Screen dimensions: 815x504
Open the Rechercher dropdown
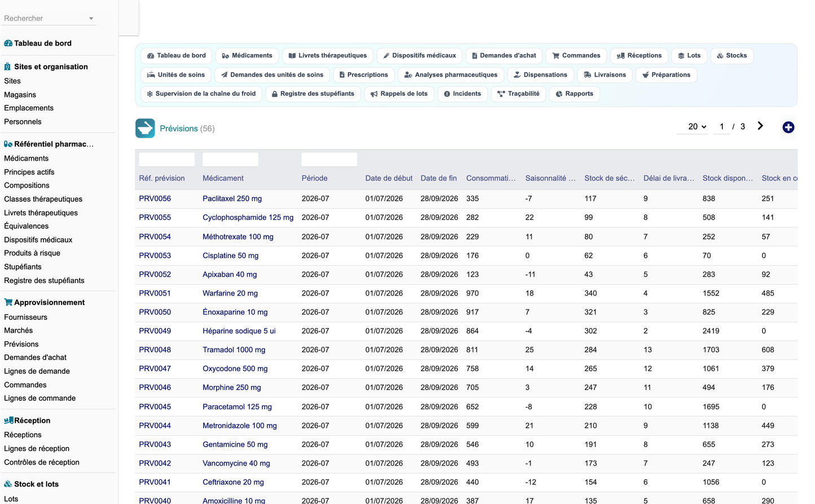tap(49, 19)
